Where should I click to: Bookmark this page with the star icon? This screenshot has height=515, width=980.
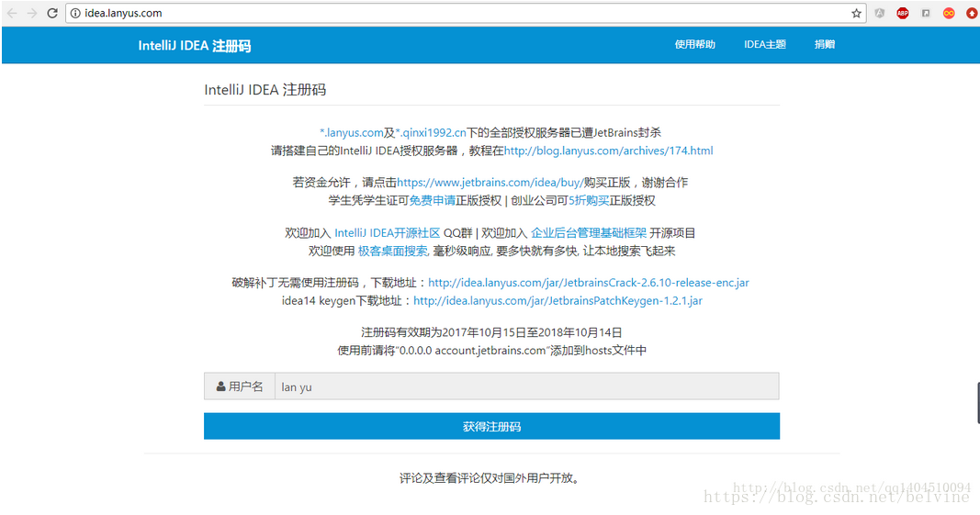856,13
